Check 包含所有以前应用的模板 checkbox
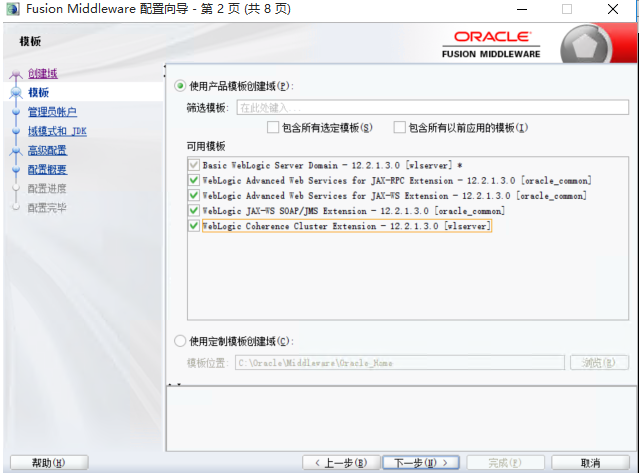640x476 pixels. click(399, 127)
